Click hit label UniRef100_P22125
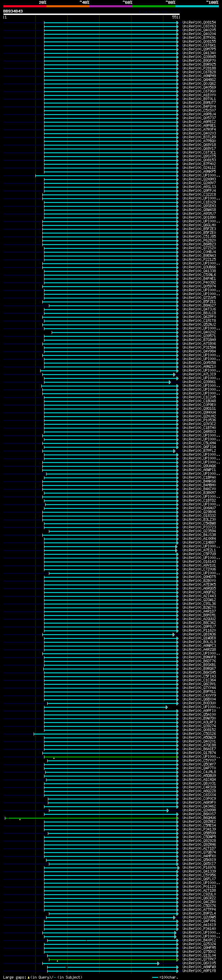Image resolution: width=222 pixels, height=980 pixels. coord(199,259)
